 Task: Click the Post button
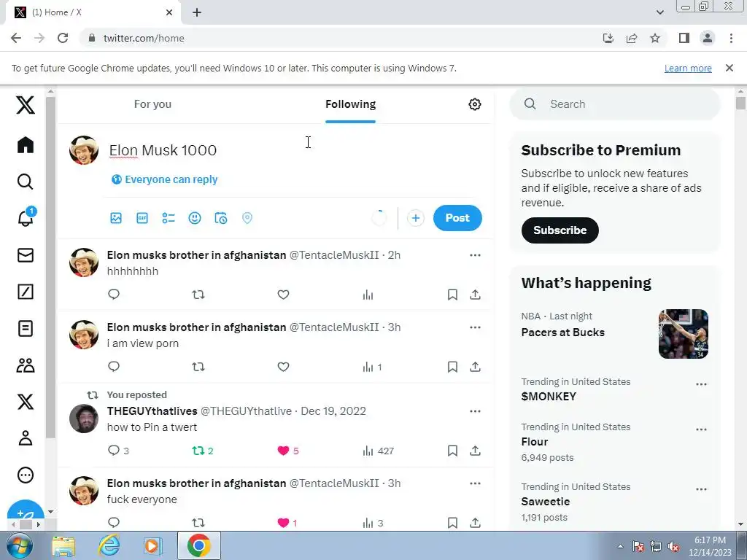pos(457,218)
